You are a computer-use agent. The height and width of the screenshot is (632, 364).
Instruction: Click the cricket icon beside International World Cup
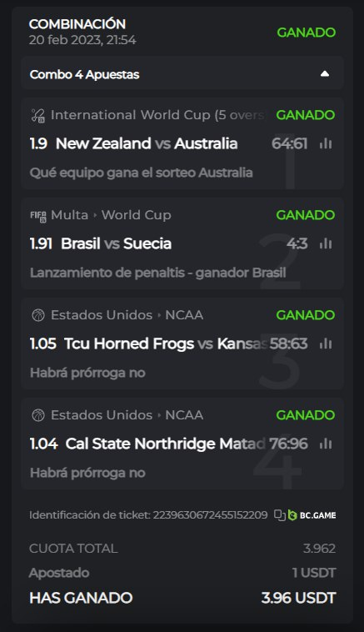point(37,115)
